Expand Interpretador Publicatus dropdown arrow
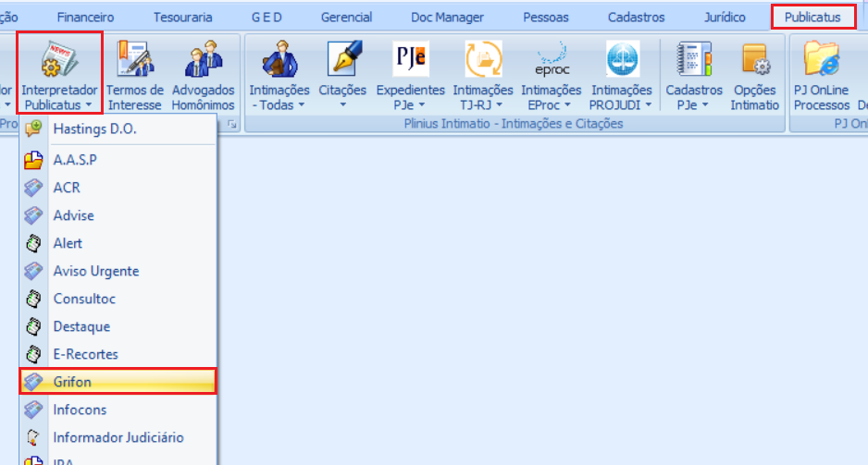 [x=89, y=105]
